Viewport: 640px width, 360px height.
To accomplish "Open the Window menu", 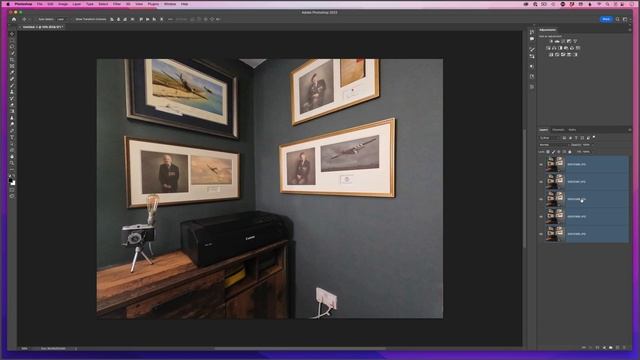I will 170,4.
